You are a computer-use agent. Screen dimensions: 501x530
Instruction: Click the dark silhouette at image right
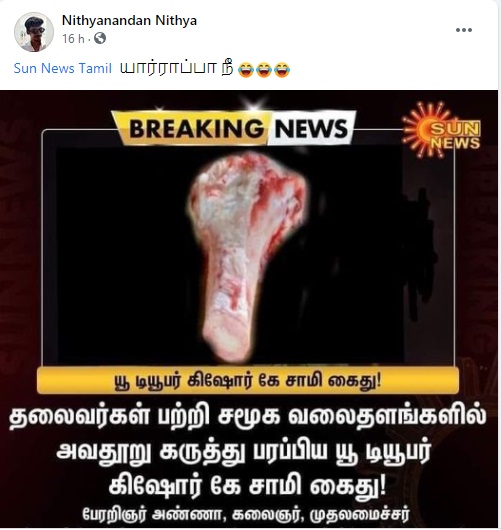(420, 255)
